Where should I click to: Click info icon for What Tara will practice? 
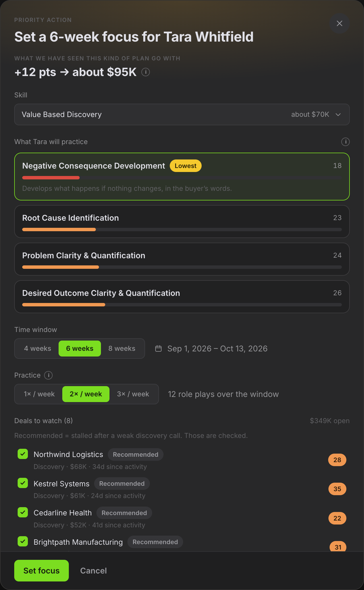[x=345, y=142]
